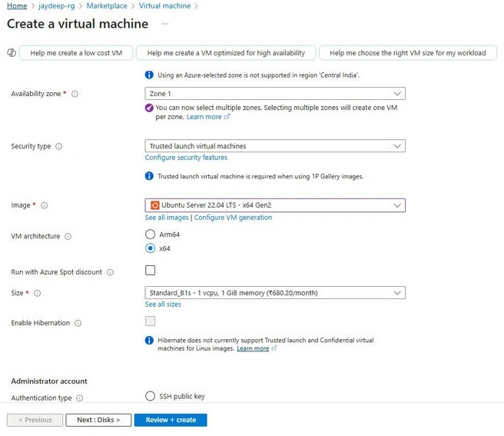Show info tooltip for Size field
Image resolution: width=504 pixels, height=436 pixels.
(38, 293)
